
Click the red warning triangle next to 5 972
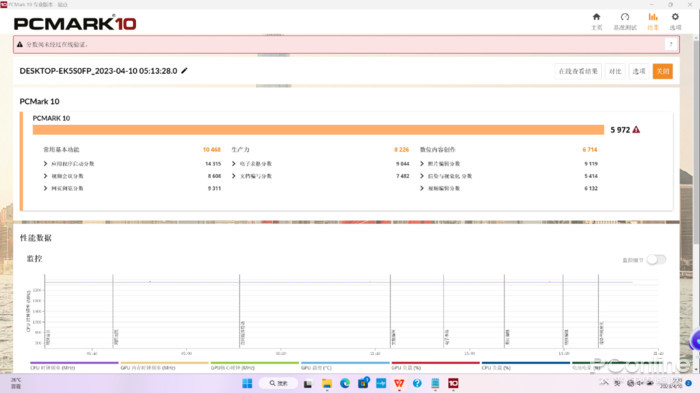click(636, 130)
